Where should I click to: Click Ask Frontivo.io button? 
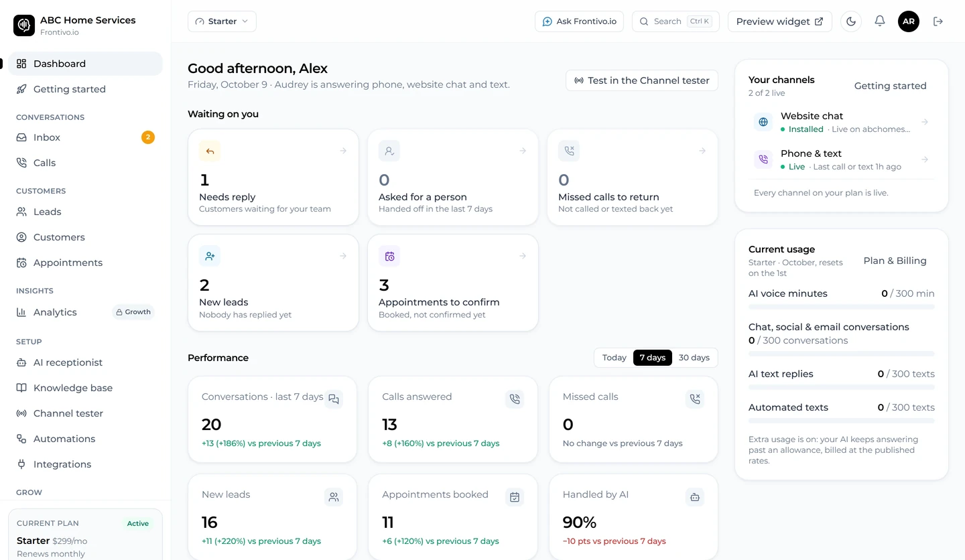(x=579, y=21)
